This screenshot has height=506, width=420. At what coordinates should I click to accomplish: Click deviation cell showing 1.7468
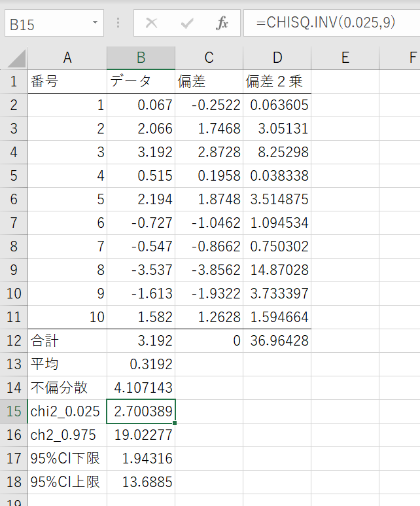(x=209, y=129)
